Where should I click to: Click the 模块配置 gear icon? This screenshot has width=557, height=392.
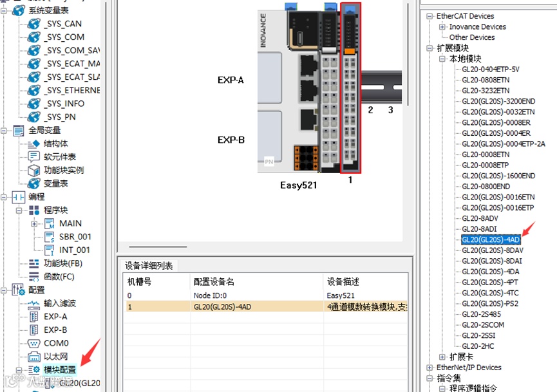point(34,369)
